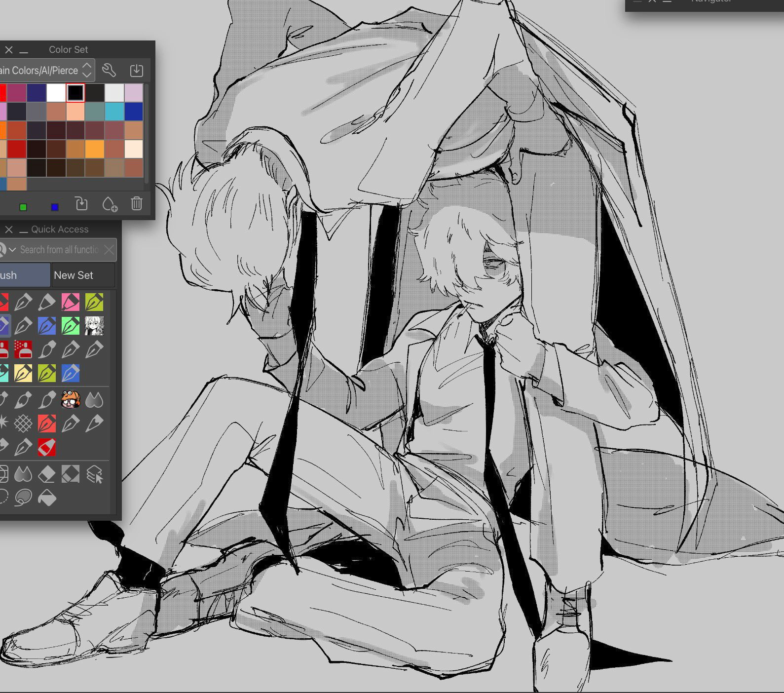Select the pink marker brush icon
Screen dimensions: 784x693
click(71, 302)
